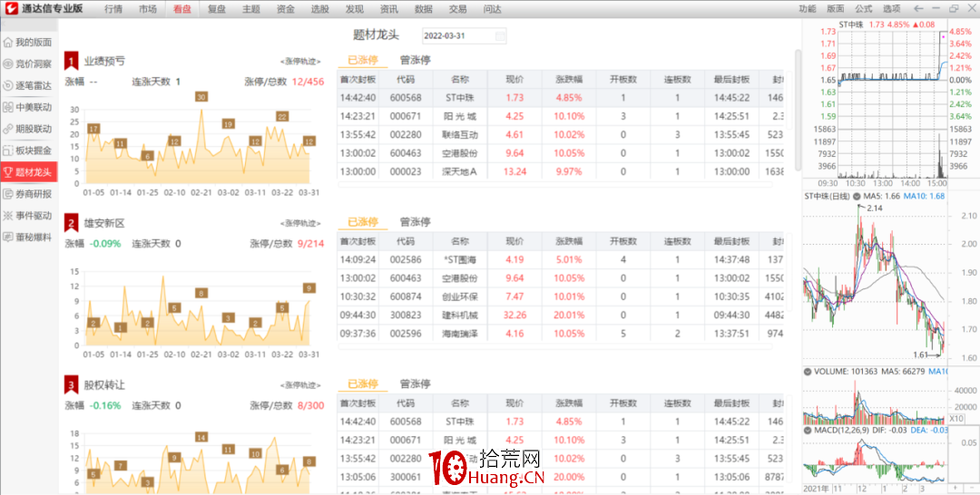Open the 发现 menu

point(355,9)
